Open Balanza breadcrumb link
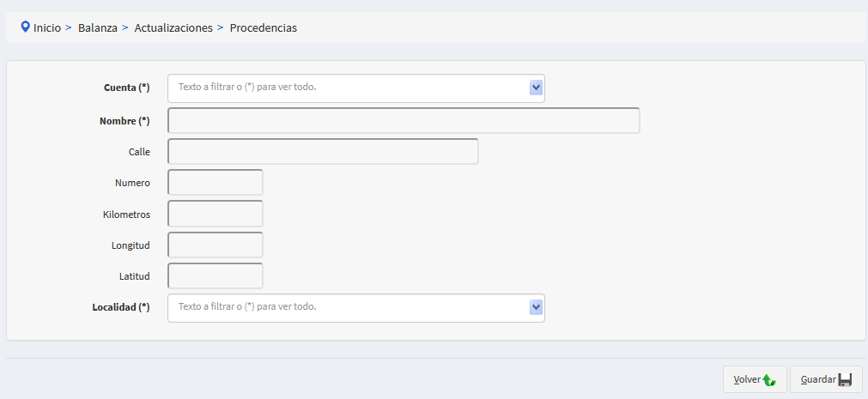The image size is (868, 399). pyautogui.click(x=97, y=27)
